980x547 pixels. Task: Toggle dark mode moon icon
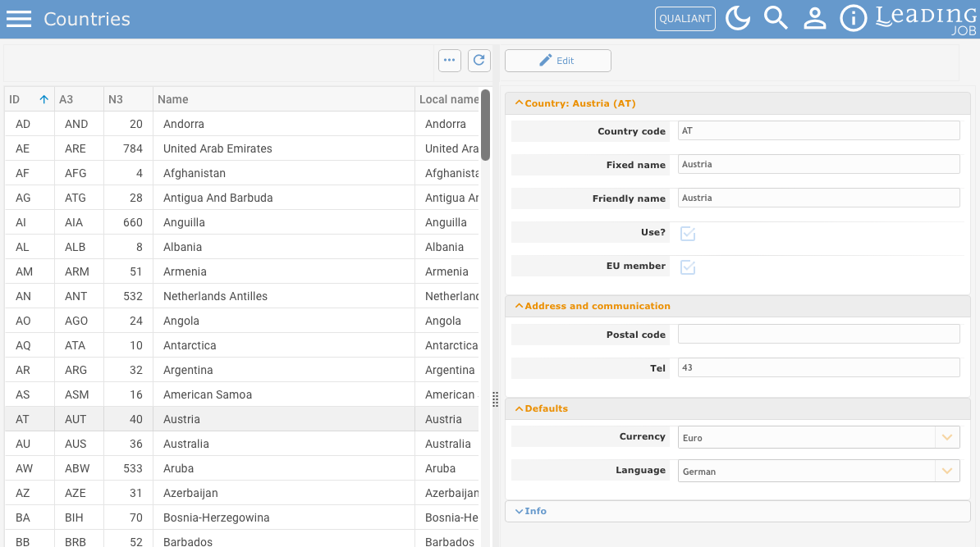click(x=738, y=18)
